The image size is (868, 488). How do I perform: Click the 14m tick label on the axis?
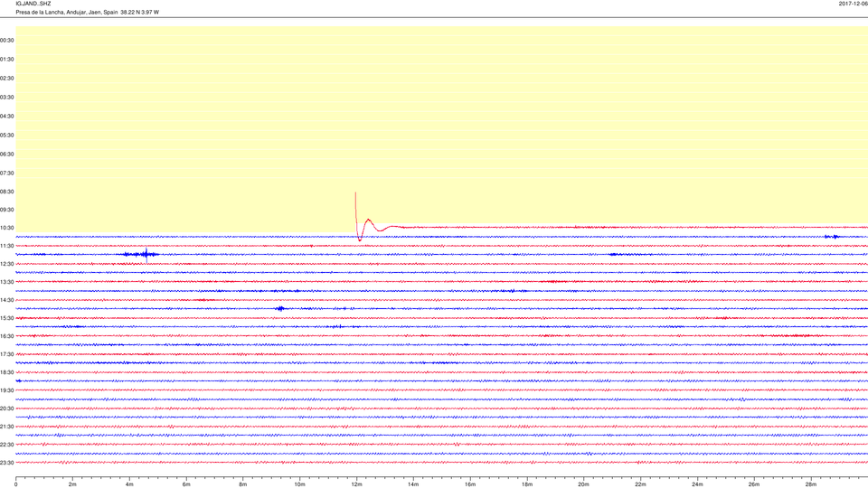pyautogui.click(x=413, y=484)
